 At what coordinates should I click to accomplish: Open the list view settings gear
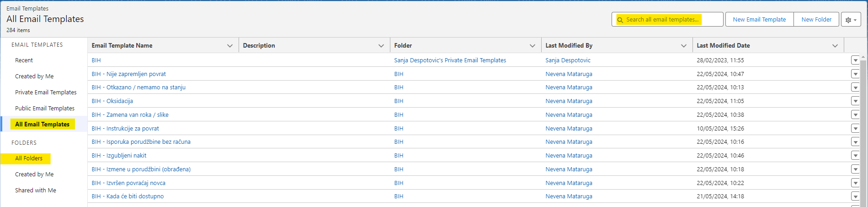click(x=851, y=20)
